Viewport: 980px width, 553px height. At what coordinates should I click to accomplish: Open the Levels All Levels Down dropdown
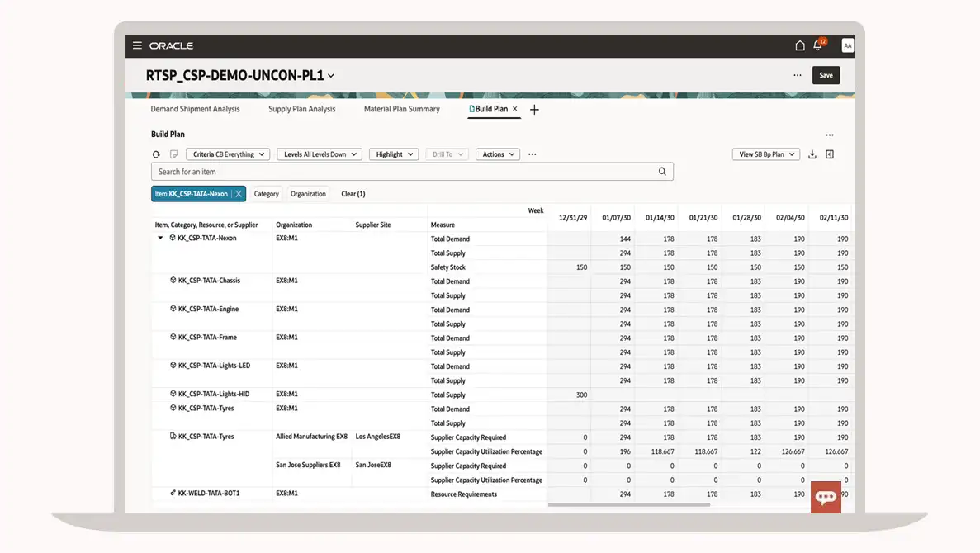pyautogui.click(x=320, y=154)
